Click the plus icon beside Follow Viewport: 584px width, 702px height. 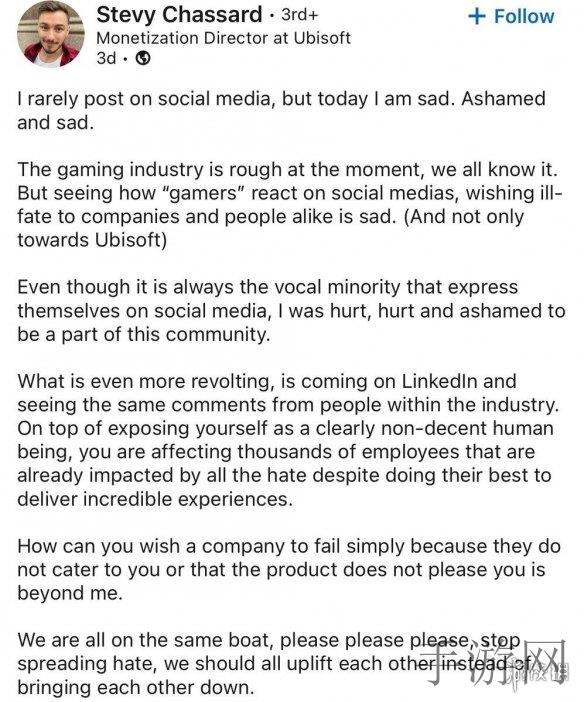[477, 17]
